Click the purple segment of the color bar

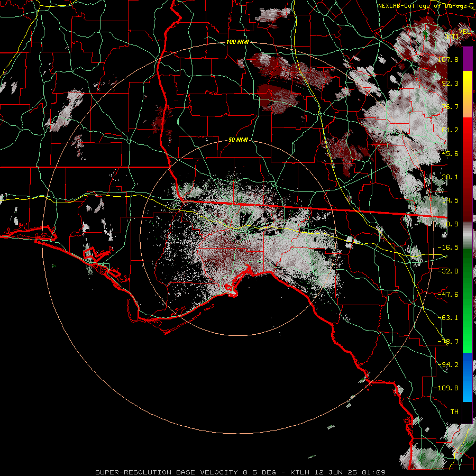coord(467,59)
